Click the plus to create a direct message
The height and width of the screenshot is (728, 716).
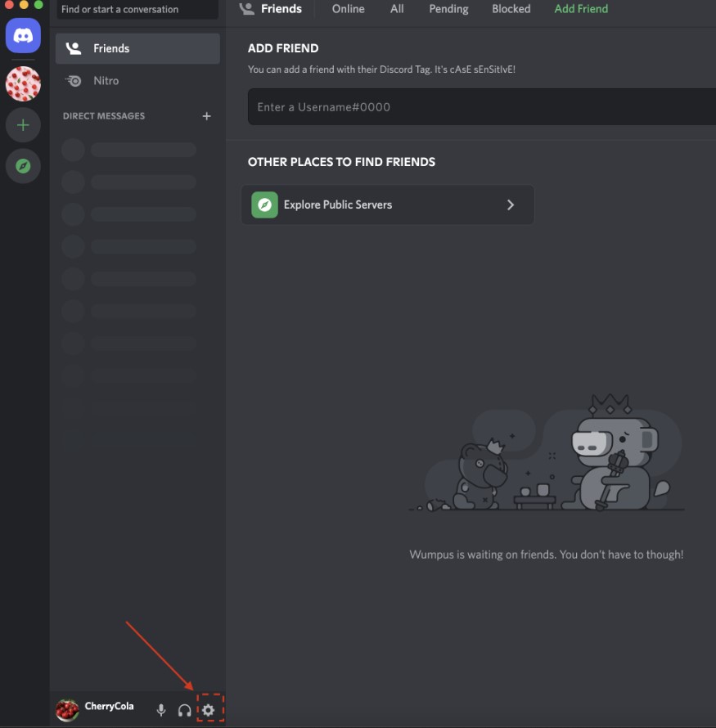point(206,115)
